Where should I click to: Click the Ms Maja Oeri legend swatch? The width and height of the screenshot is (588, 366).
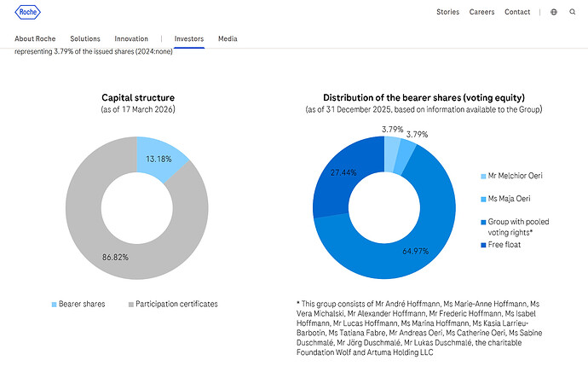pyautogui.click(x=483, y=200)
